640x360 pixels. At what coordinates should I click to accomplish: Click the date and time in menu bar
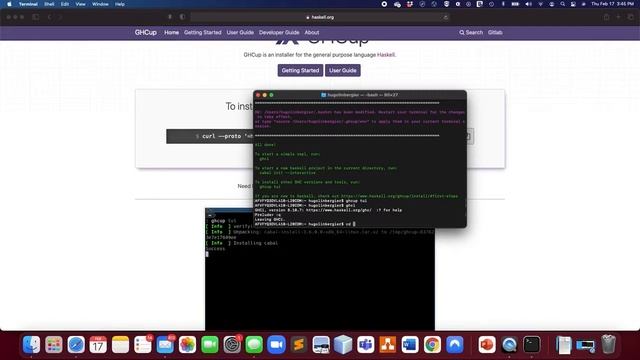[x=613, y=4]
